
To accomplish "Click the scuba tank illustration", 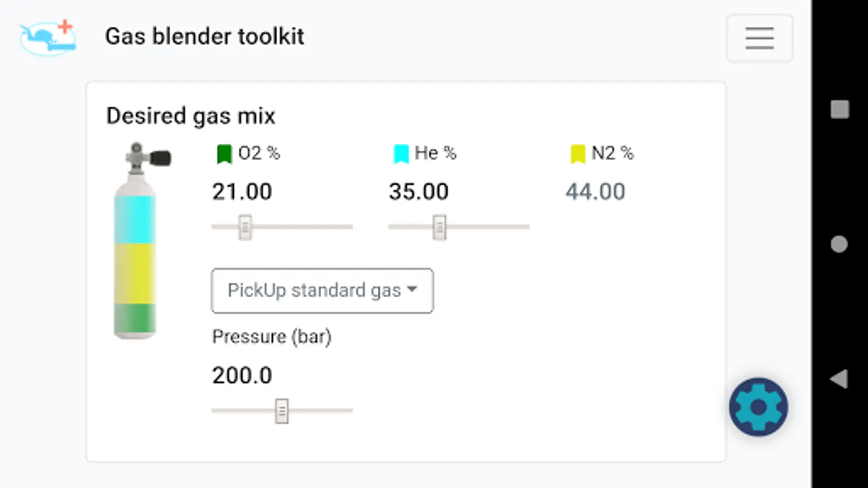I will click(135, 260).
